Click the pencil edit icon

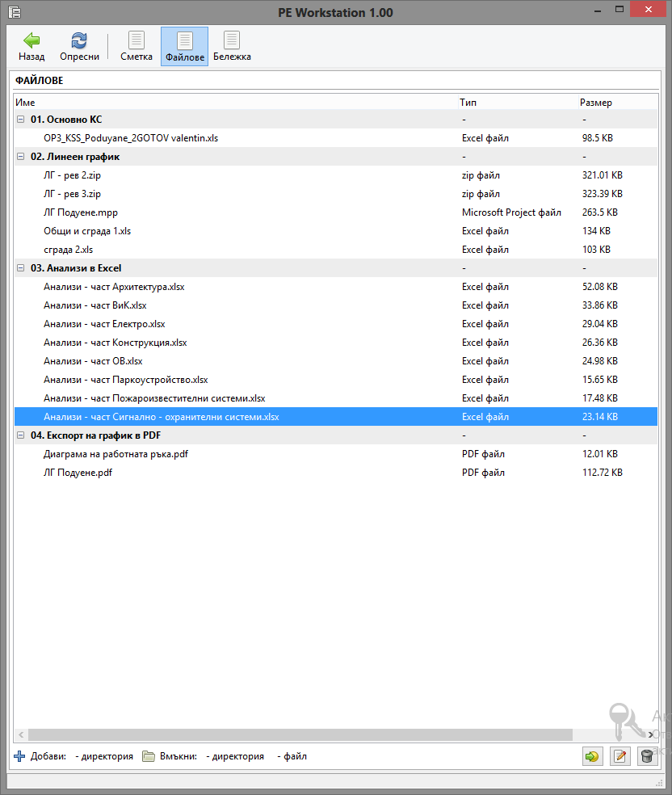coord(619,756)
